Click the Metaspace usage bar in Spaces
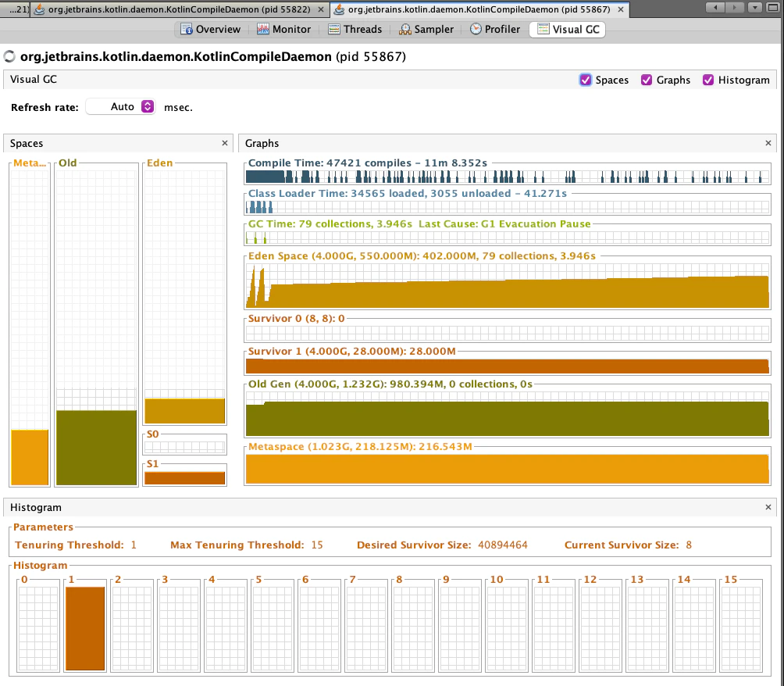Image resolution: width=784 pixels, height=686 pixels. pyautogui.click(x=30, y=457)
